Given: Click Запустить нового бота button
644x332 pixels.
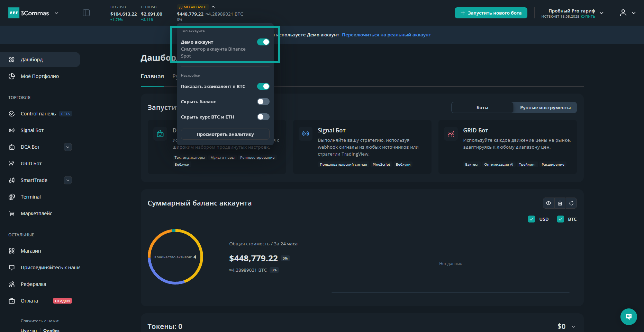Looking at the screenshot, I should tap(491, 13).
